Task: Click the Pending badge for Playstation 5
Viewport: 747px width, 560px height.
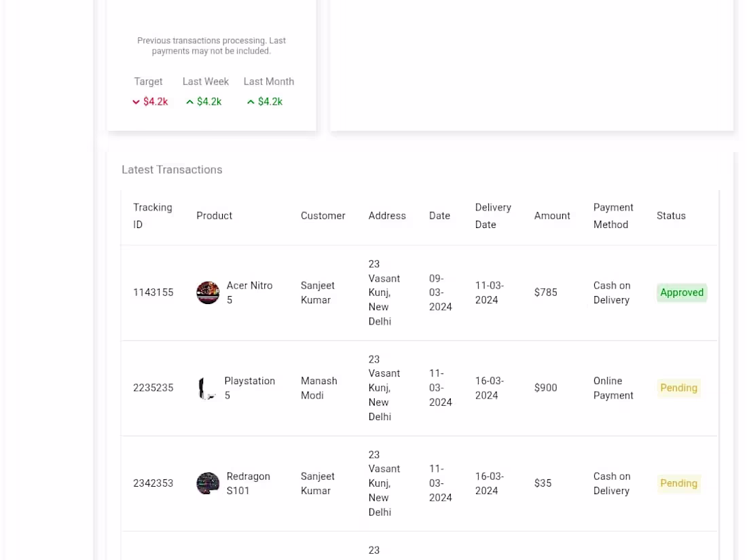Action: [x=678, y=388]
